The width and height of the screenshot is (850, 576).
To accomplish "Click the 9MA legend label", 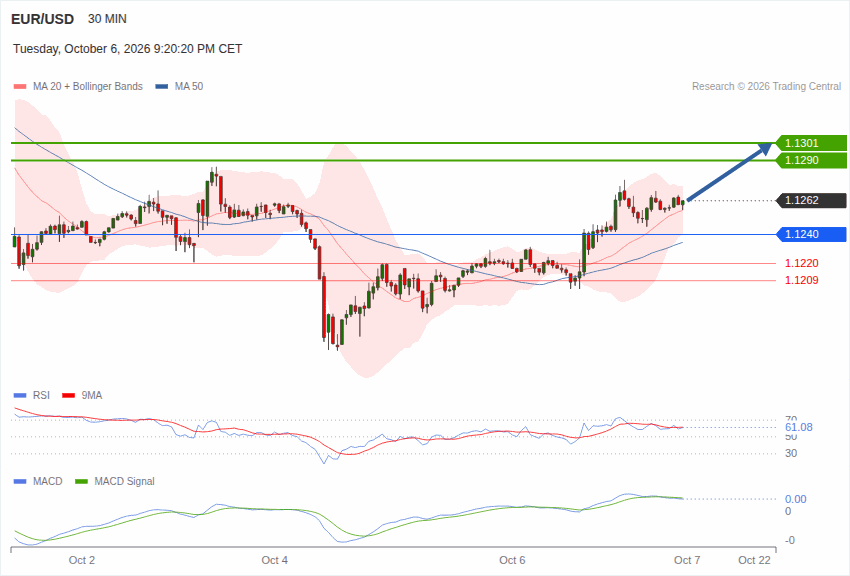I will (x=92, y=396).
